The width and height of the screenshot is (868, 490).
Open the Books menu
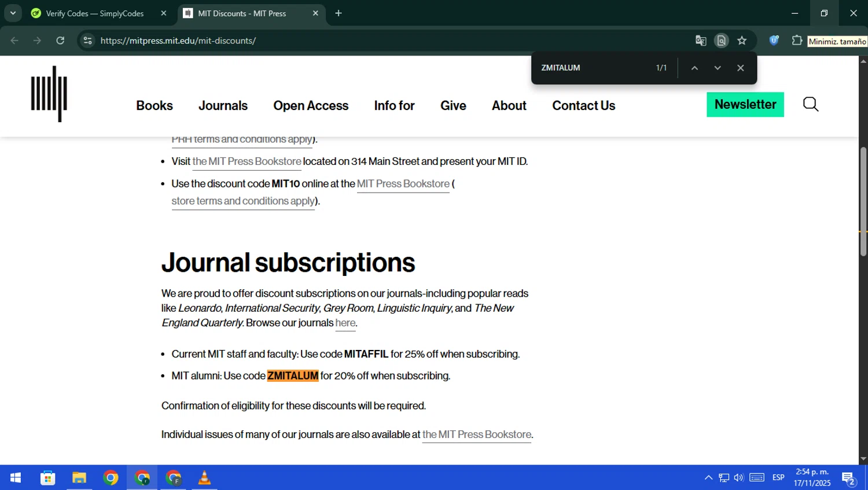click(155, 105)
